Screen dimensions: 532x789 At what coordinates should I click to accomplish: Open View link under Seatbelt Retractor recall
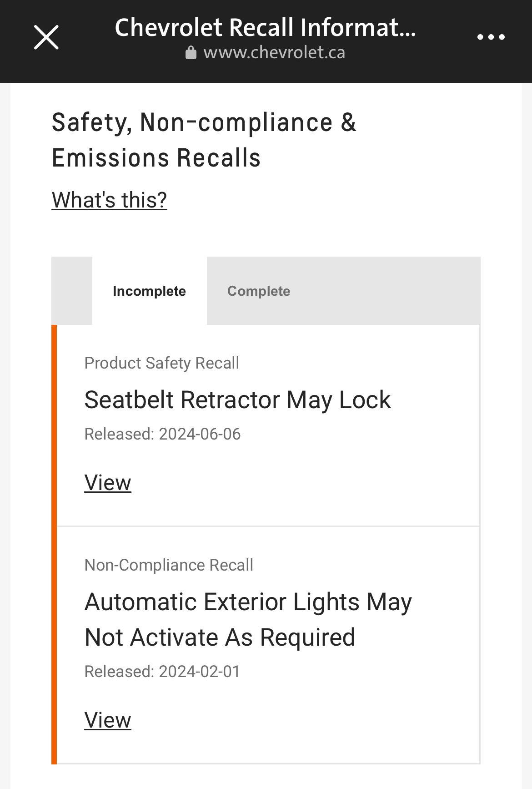pos(108,482)
